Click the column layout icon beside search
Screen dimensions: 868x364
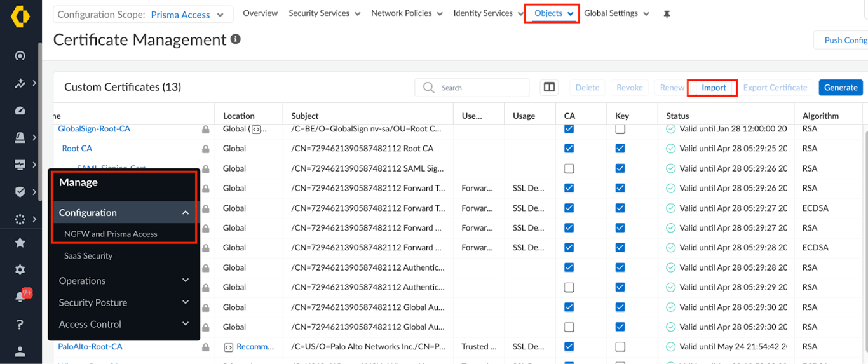549,88
